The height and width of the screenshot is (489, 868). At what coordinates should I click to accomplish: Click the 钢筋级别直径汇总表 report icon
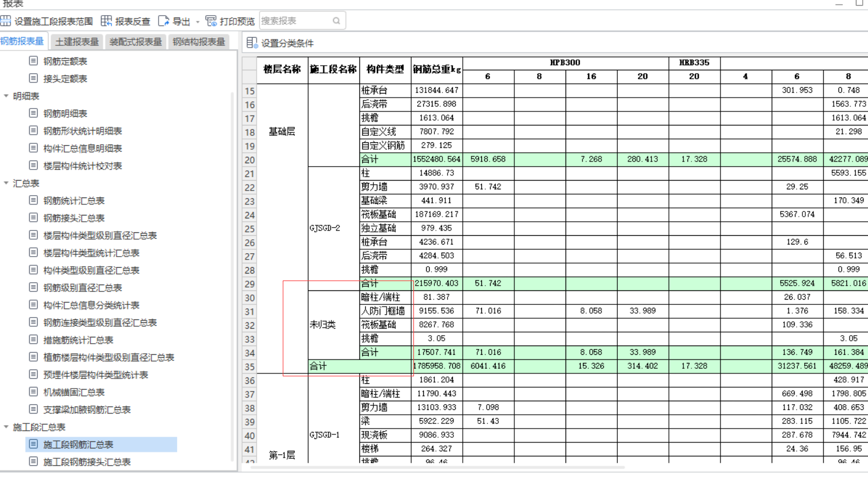tap(33, 287)
